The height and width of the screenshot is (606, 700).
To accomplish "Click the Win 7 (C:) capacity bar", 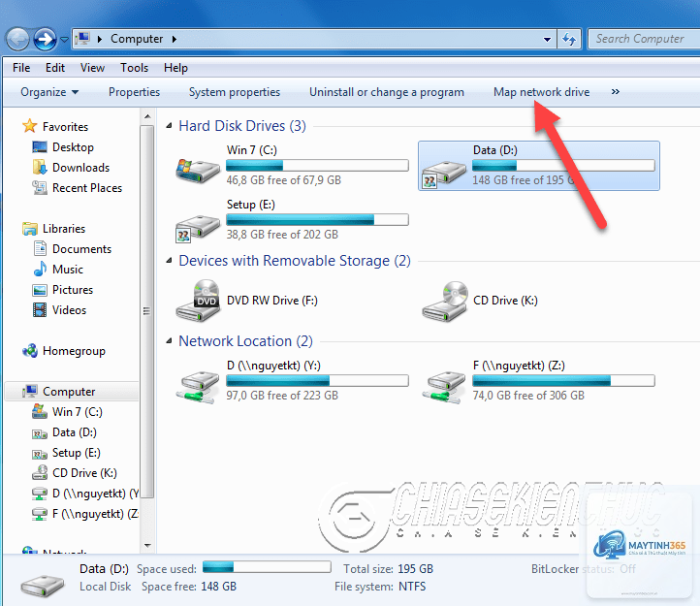I will coord(317,165).
